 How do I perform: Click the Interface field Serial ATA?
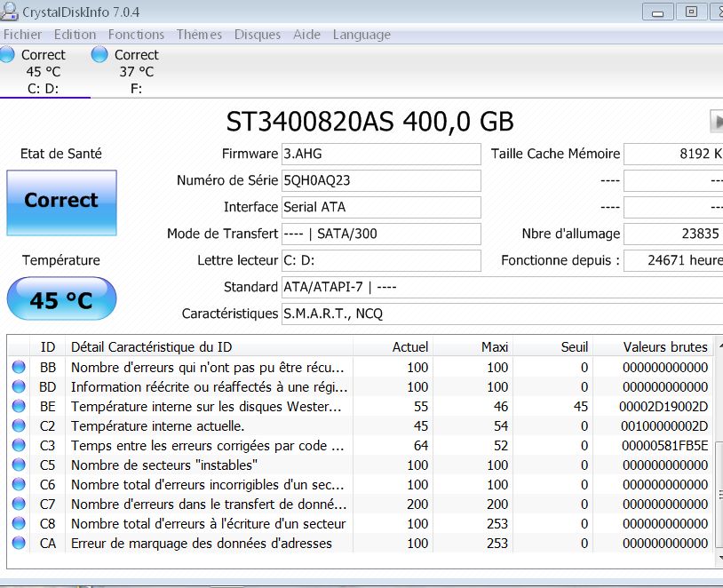tap(381, 207)
